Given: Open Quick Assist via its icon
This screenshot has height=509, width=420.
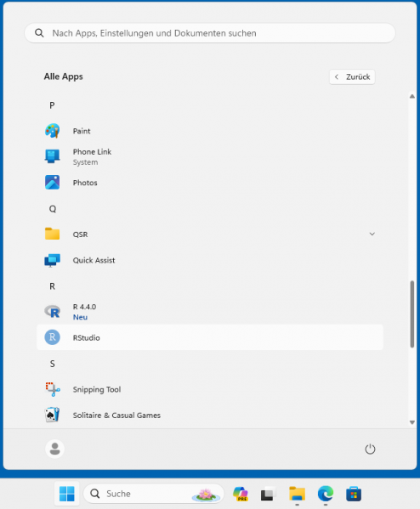Looking at the screenshot, I should tap(53, 260).
